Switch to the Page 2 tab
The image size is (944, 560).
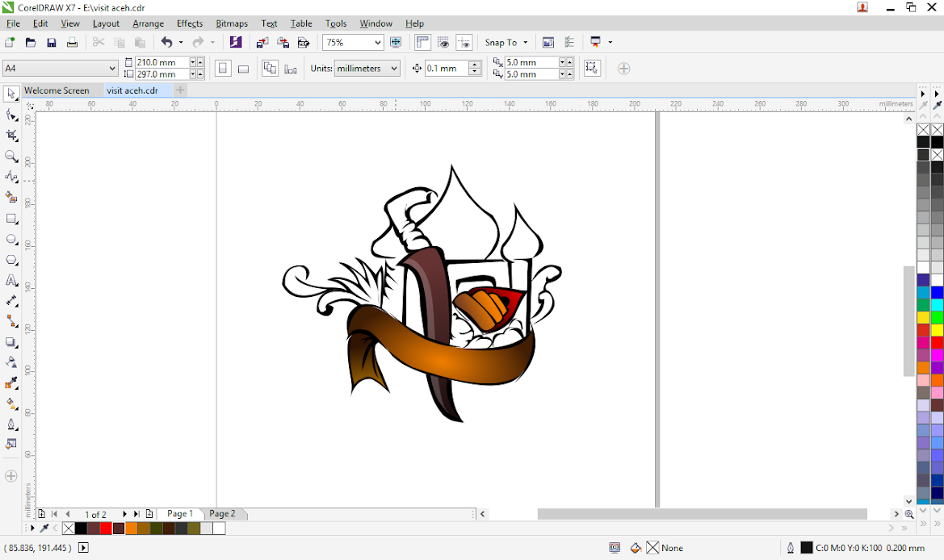pyautogui.click(x=222, y=514)
